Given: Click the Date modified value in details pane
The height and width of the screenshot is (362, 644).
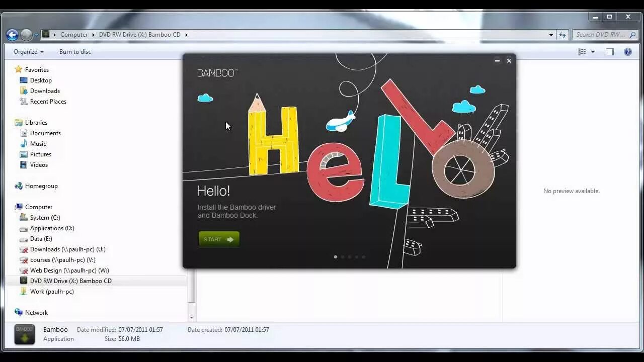Looking at the screenshot, I should click(x=140, y=330).
